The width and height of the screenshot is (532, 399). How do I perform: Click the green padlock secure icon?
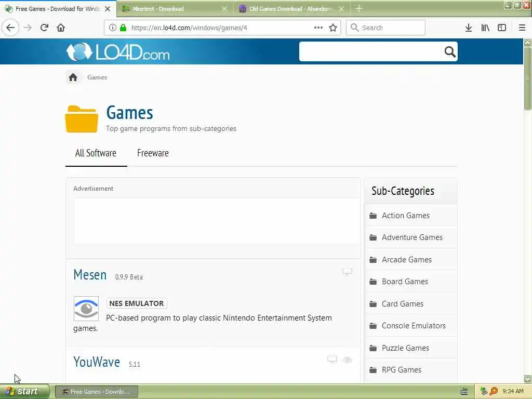coord(123,28)
